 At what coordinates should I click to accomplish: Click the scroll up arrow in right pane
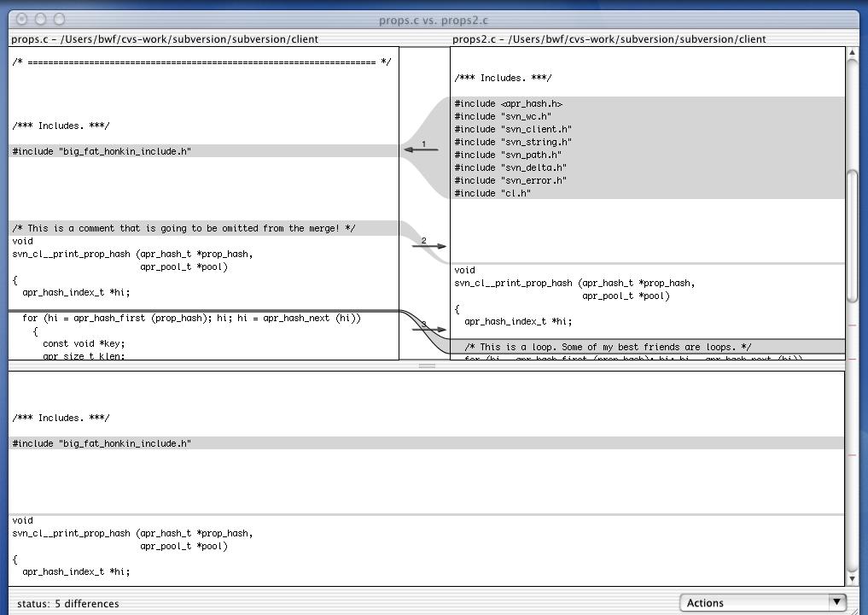click(x=853, y=53)
